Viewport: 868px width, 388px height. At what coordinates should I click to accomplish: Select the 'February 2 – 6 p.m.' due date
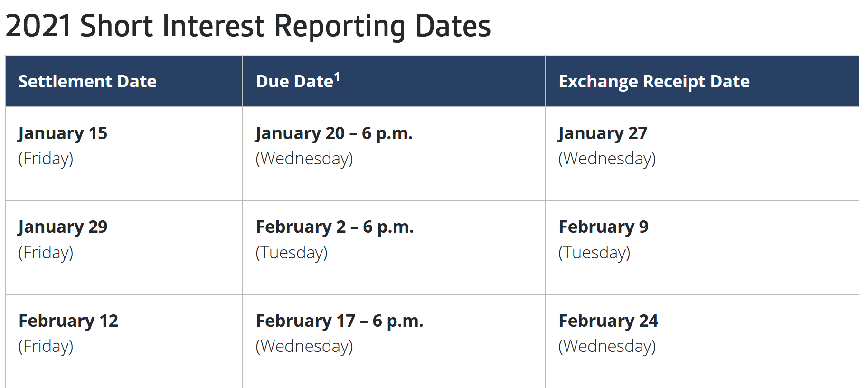pyautogui.click(x=334, y=227)
